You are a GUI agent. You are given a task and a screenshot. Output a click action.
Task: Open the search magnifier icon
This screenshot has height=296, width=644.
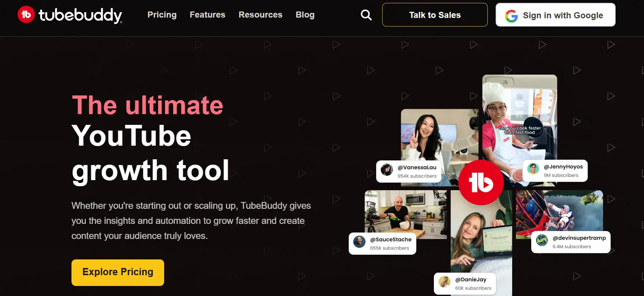(x=366, y=15)
